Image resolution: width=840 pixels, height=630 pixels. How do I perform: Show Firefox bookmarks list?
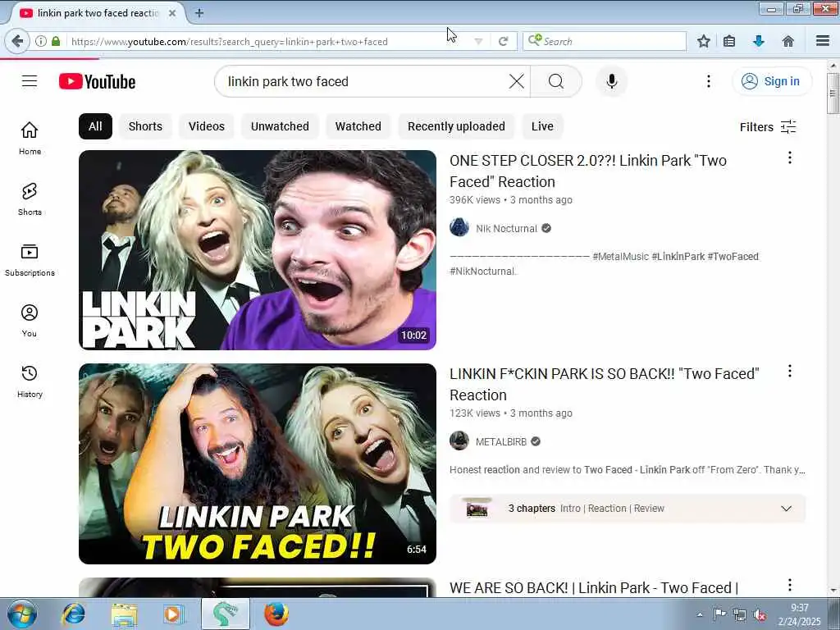pos(729,41)
